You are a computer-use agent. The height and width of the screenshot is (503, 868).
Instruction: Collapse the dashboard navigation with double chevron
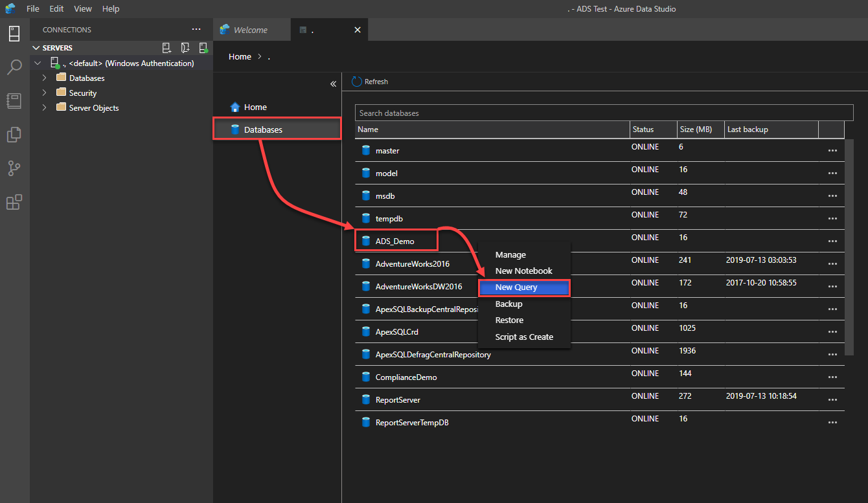click(x=333, y=84)
